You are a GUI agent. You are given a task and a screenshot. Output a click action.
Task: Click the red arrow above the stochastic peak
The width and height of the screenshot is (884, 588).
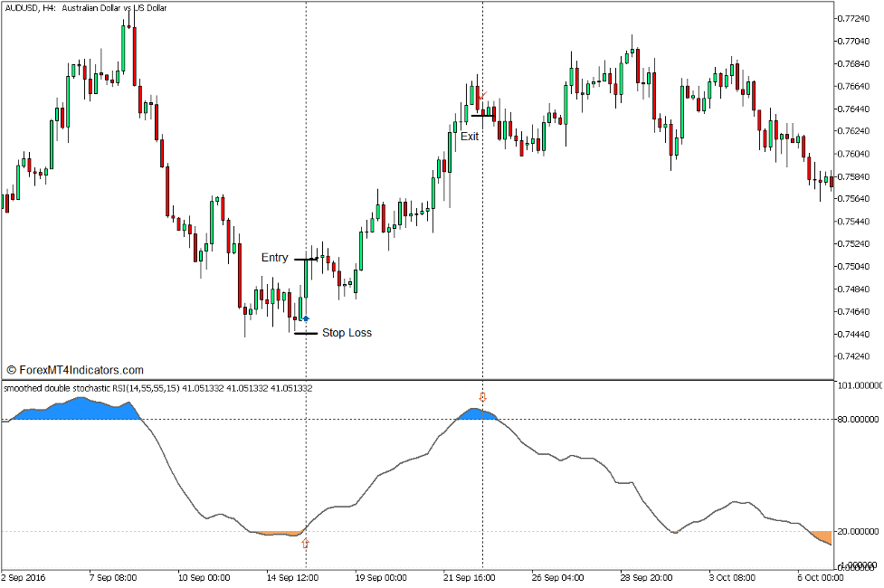click(x=482, y=395)
